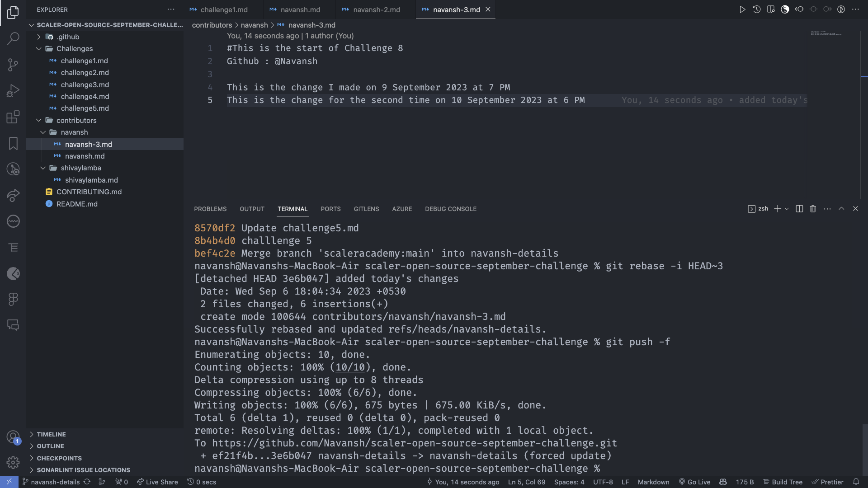Maximize the terminal panel with the chevron toggle
Viewport: 868px width, 488px height.
click(x=841, y=208)
